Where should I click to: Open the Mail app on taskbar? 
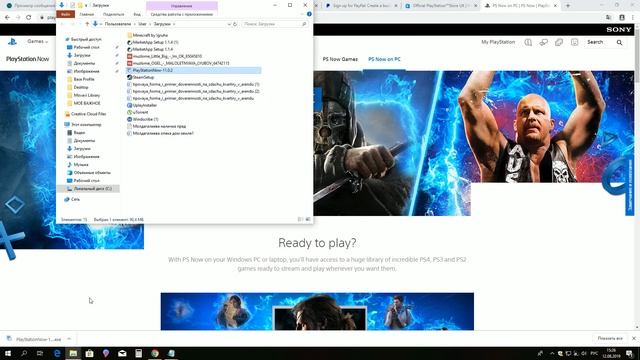(122, 353)
